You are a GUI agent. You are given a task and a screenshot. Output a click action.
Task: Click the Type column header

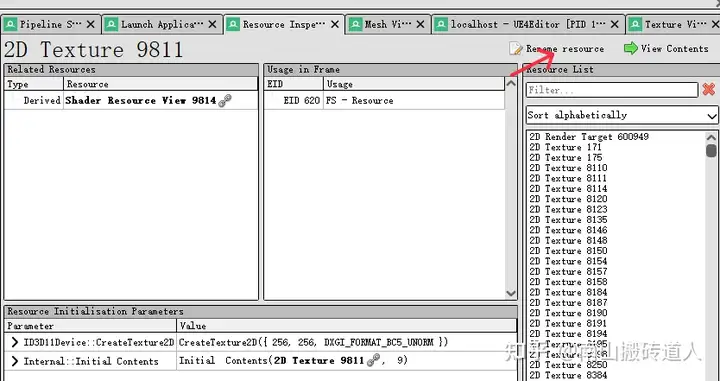tap(34, 84)
